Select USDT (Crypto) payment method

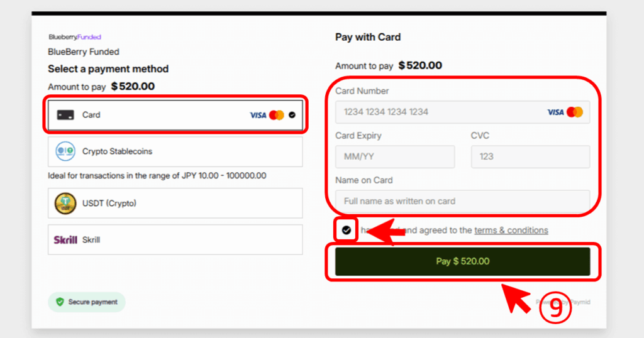[176, 203]
